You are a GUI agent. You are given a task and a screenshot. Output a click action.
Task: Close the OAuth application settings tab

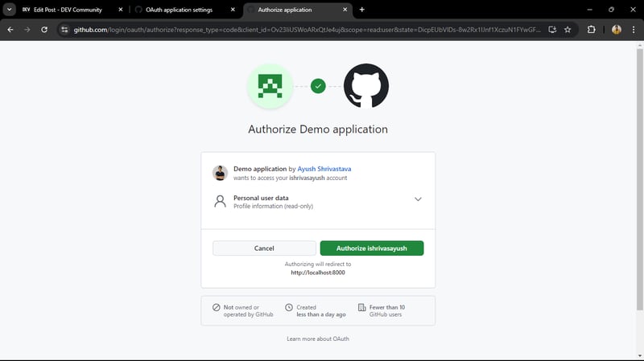coord(233,10)
